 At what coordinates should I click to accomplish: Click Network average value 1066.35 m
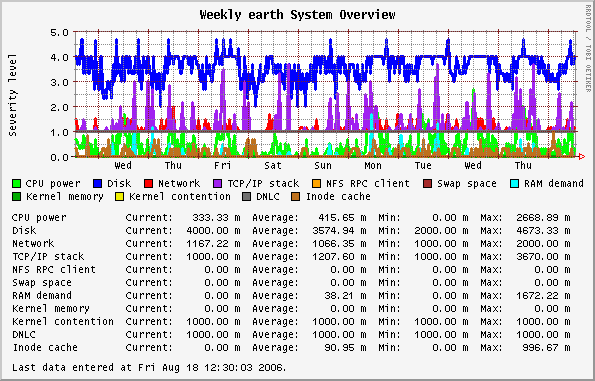(339, 243)
